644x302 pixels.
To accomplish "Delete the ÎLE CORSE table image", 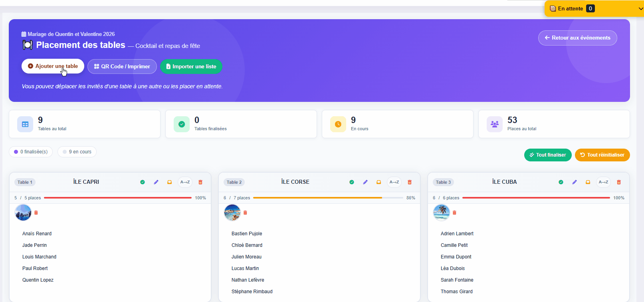I will pyautogui.click(x=245, y=213).
